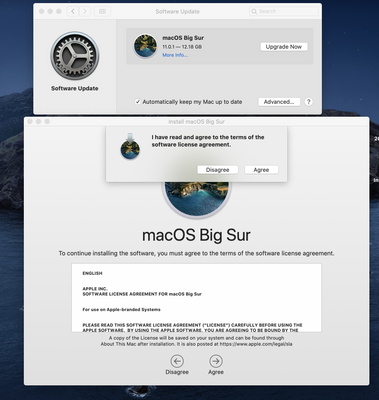Click the 'ENGLISH' line in license text
This screenshot has width=379, height=400.
point(92,273)
